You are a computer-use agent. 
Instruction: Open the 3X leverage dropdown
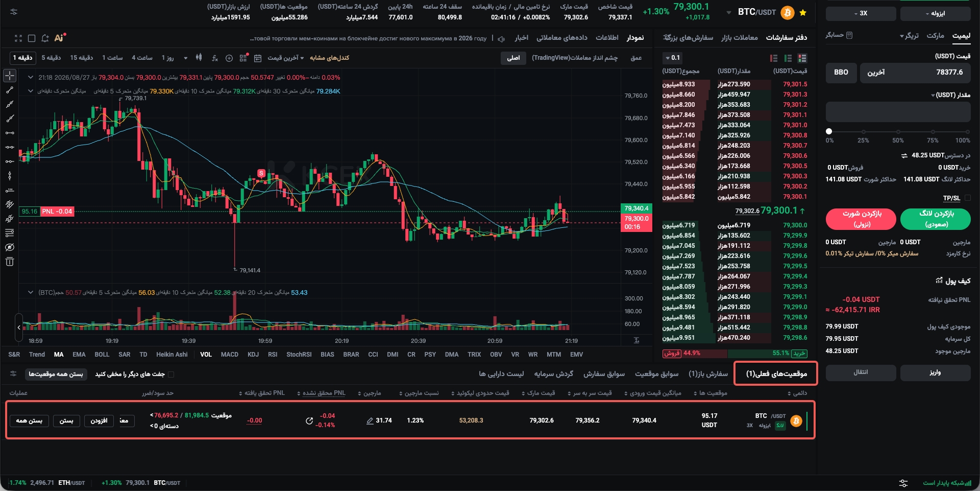(x=861, y=13)
